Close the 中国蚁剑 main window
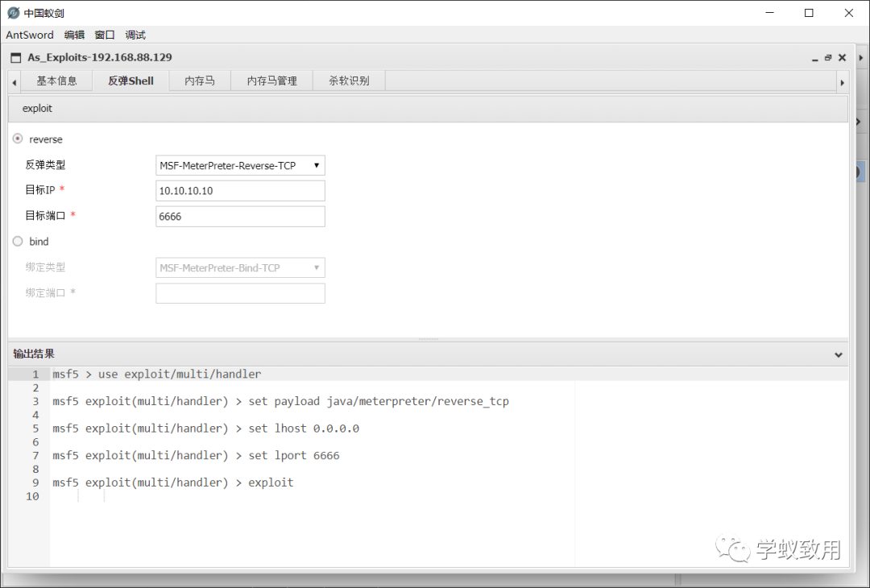870x588 pixels. tap(849, 13)
